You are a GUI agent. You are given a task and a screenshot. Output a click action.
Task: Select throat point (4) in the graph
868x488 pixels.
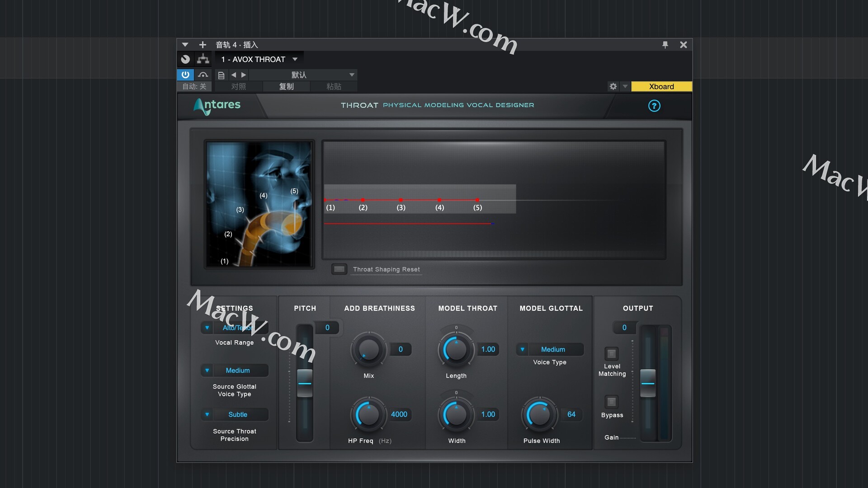point(439,200)
